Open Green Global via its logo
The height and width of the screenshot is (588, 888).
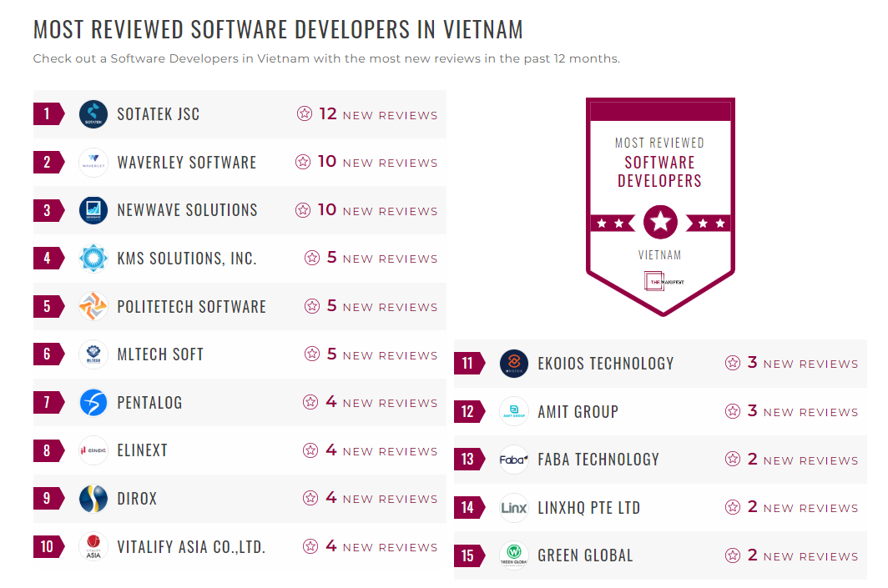point(513,555)
